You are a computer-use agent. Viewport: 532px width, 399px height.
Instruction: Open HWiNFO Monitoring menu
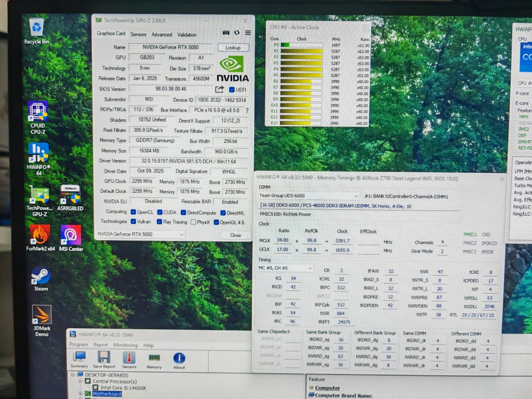point(126,345)
